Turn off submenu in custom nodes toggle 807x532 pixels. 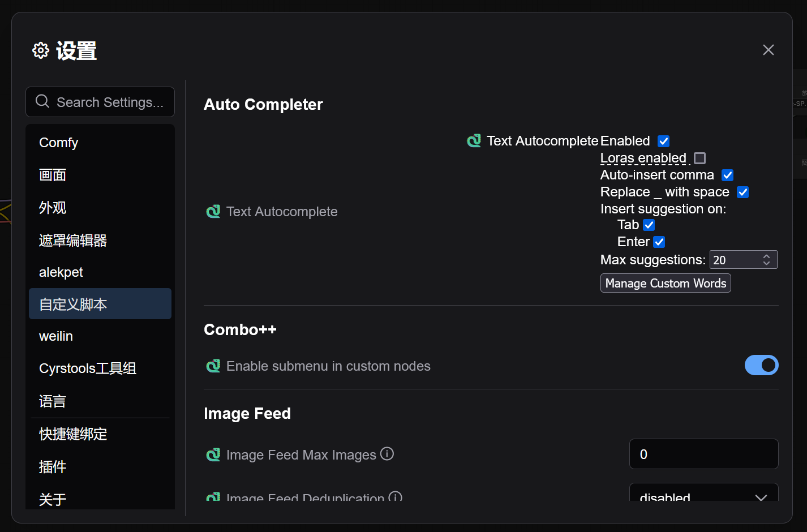[762, 365]
